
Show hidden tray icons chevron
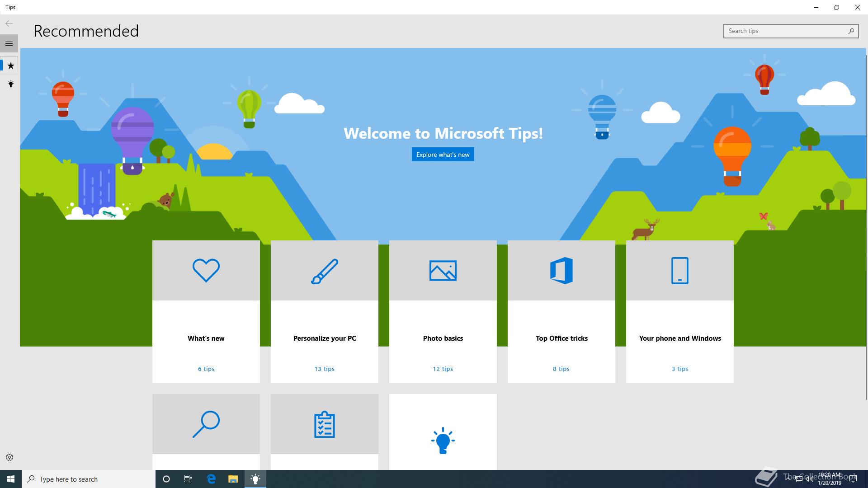(788, 479)
